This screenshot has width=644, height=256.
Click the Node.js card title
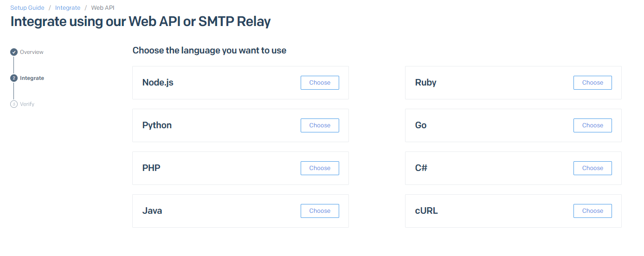[x=158, y=83]
